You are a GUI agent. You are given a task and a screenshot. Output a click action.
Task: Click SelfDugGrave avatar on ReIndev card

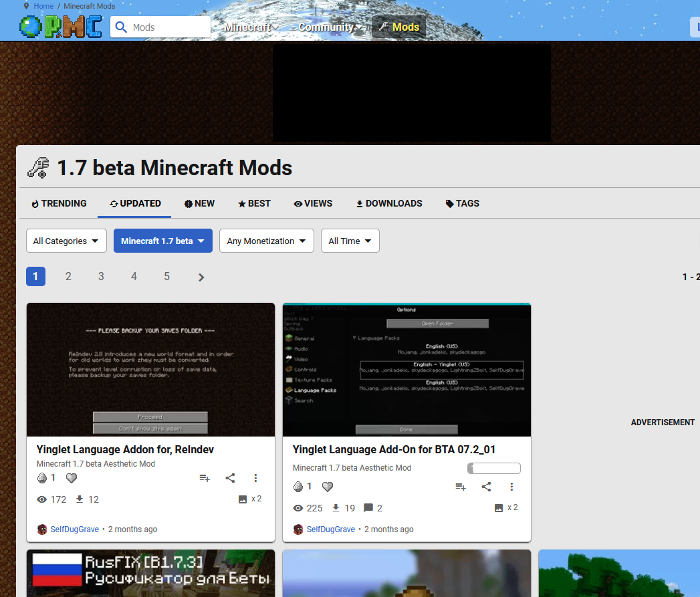click(42, 529)
